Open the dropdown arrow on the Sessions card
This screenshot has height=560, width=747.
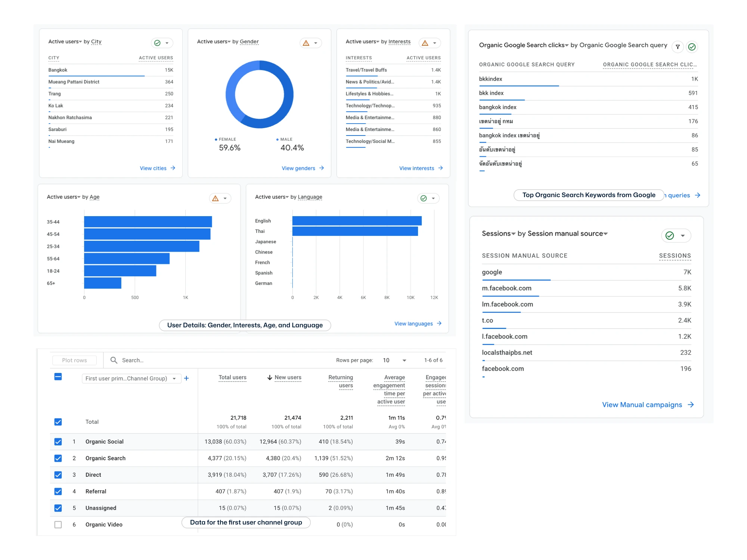pyautogui.click(x=683, y=236)
